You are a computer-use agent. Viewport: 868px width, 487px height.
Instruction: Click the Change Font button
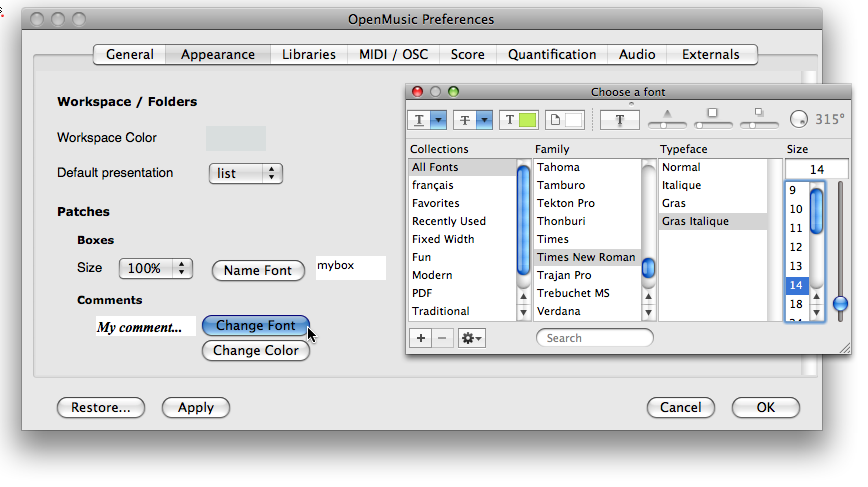(x=256, y=325)
